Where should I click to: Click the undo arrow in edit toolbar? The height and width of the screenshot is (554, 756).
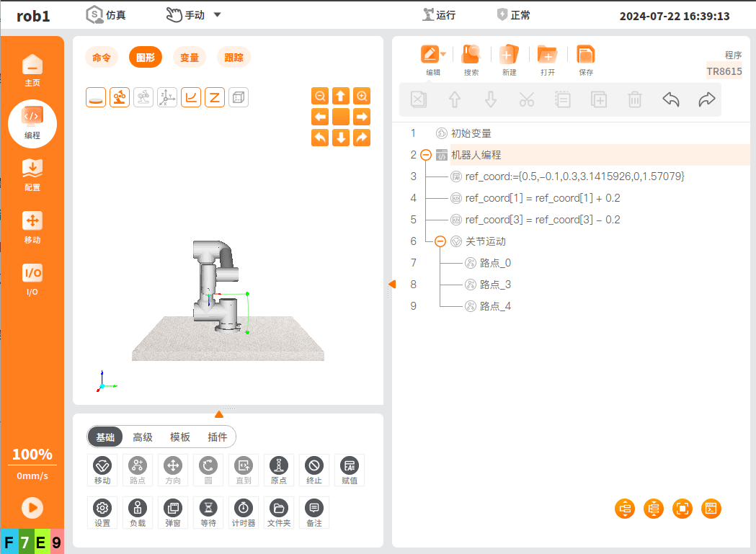point(670,99)
